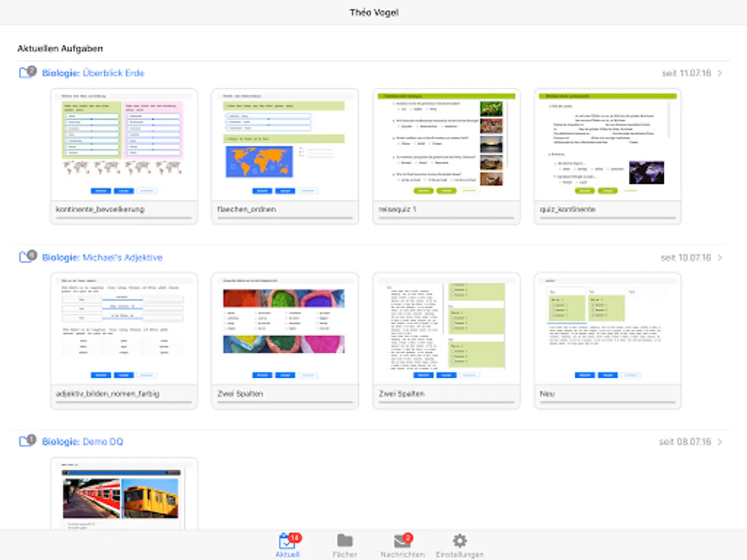Screen dimensions: 747x560
Task: Open the Aktuell tab
Action: (x=287, y=546)
